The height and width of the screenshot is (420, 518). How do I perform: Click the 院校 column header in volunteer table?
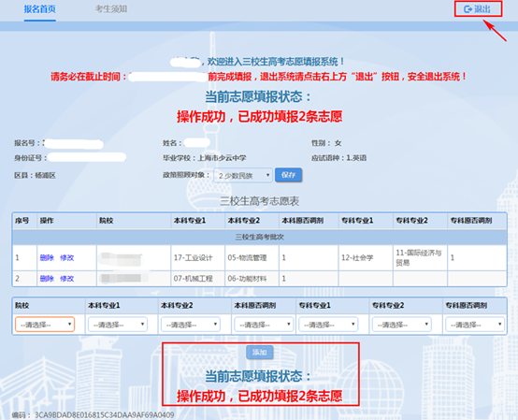tap(107, 221)
